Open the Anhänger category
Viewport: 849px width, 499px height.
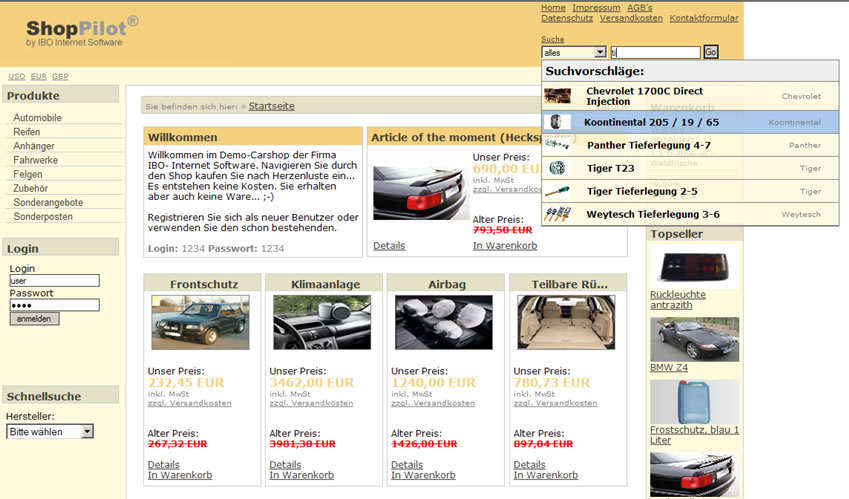point(34,146)
